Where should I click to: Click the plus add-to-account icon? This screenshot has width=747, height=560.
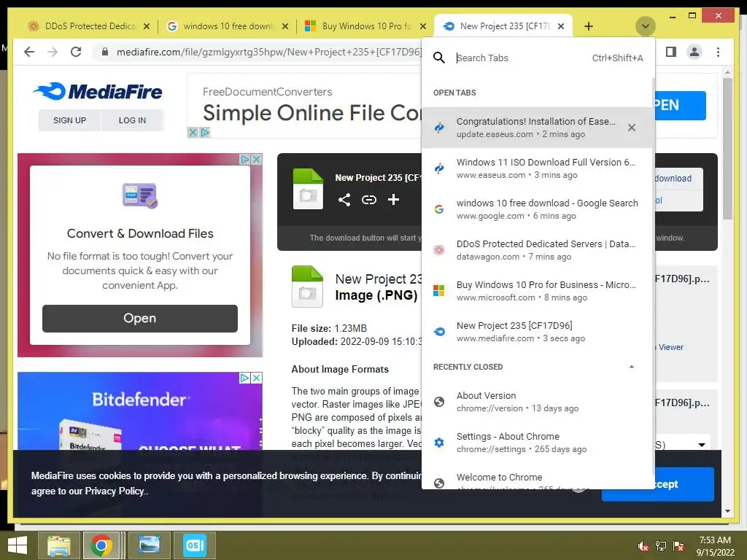point(393,200)
